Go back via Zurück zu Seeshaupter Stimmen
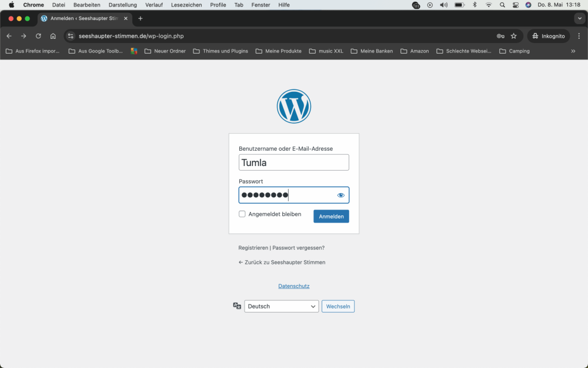 [x=282, y=263]
